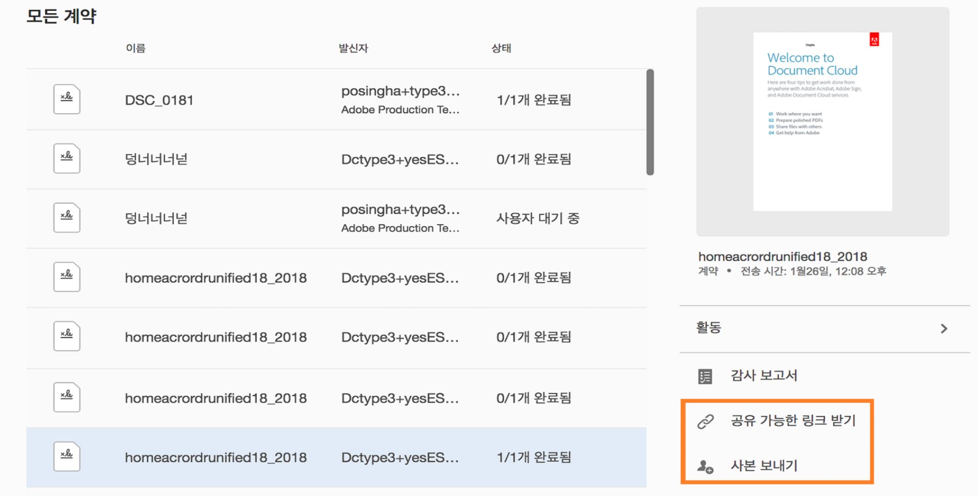Click the 공유 가능한 링크 받기 option
Screen dimensions: 980x496
[x=793, y=420]
